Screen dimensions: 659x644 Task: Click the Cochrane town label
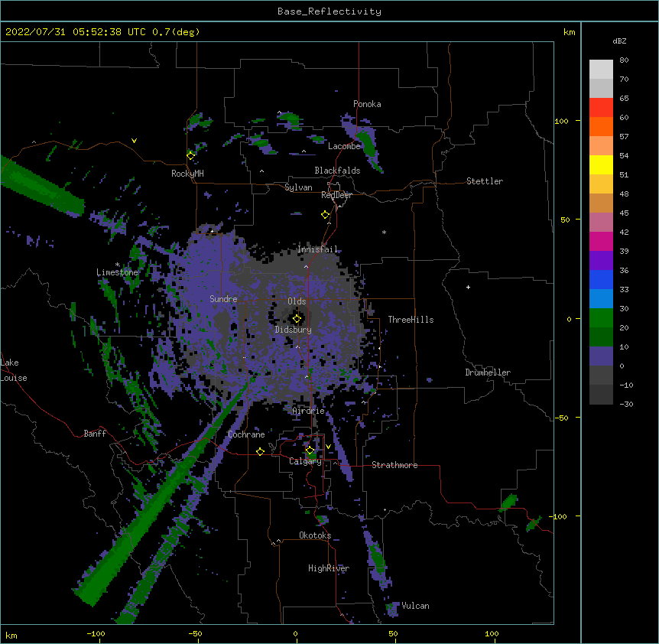point(246,434)
